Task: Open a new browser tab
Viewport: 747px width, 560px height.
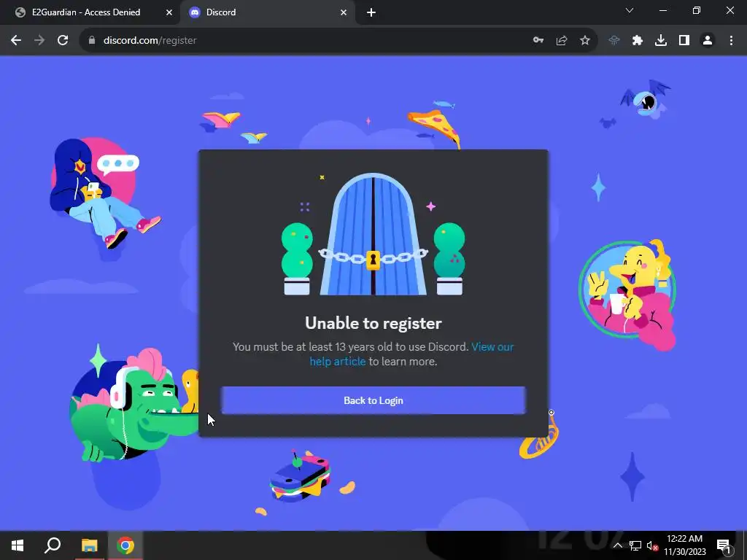Action: (371, 13)
